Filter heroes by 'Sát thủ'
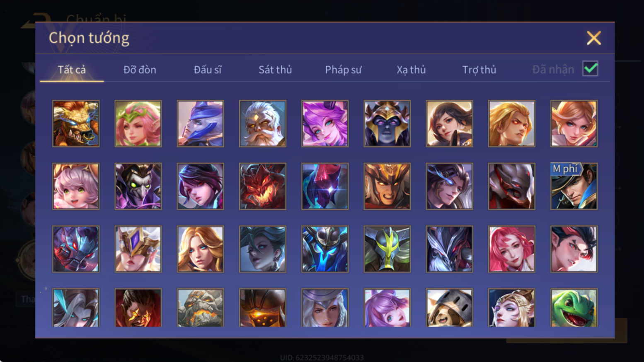644x362 pixels. [x=275, y=70]
